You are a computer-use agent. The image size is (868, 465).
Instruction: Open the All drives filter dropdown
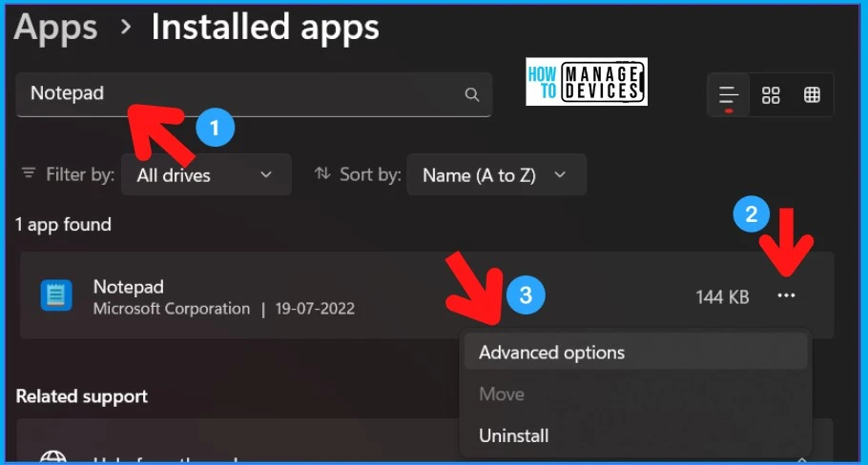[x=206, y=174]
